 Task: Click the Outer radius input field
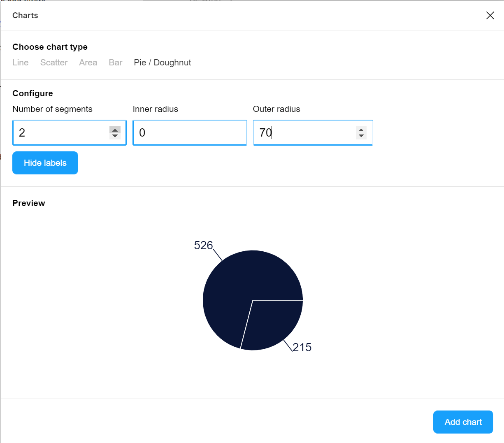[x=304, y=133]
